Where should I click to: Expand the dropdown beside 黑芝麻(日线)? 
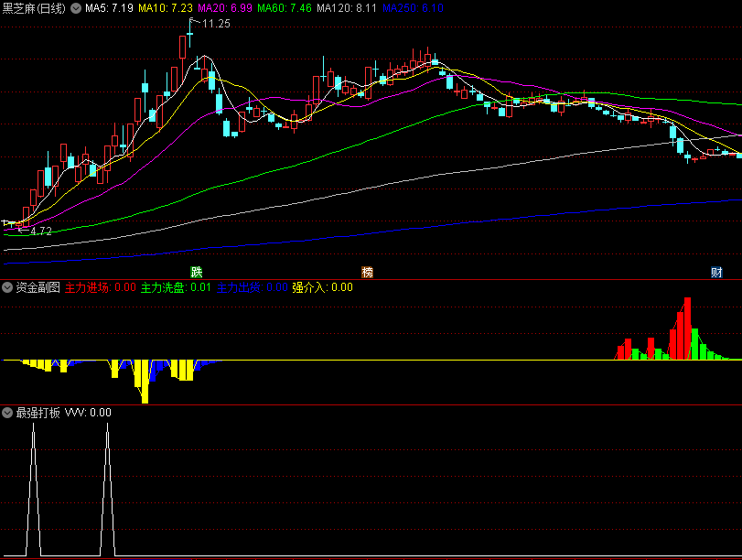tap(76, 8)
